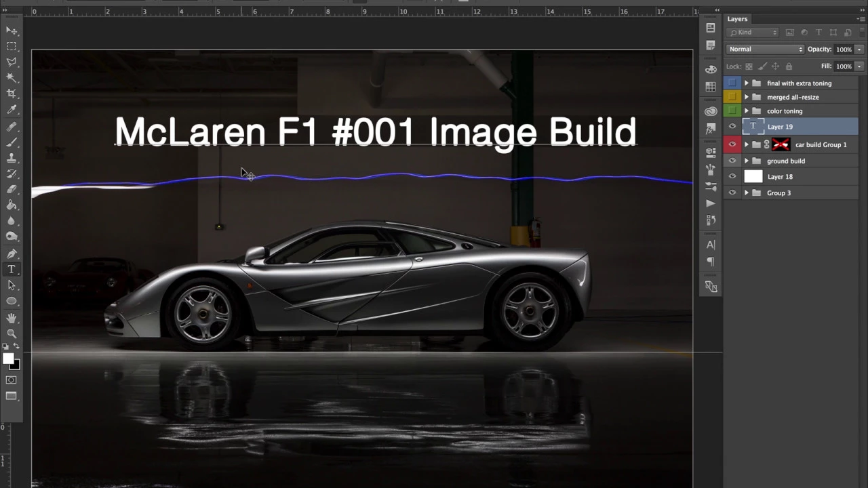
Task: Open the Fill slider dropdown arrow
Action: click(859, 66)
